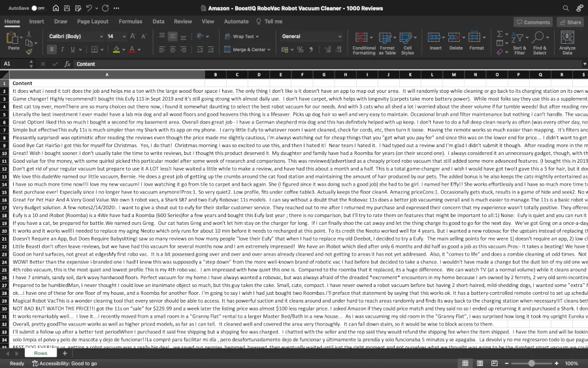The height and width of the screenshot is (368, 588).
Task: Click the Name Box showing A1
Action: pos(14,64)
